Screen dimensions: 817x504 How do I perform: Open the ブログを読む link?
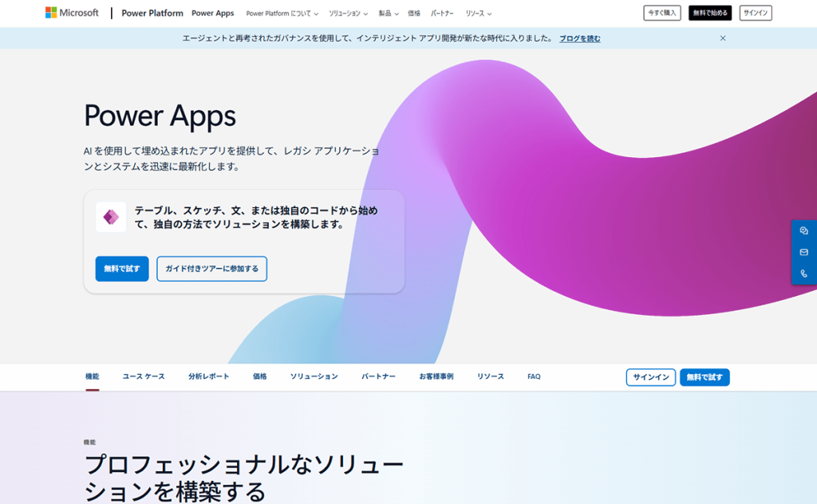(x=580, y=38)
